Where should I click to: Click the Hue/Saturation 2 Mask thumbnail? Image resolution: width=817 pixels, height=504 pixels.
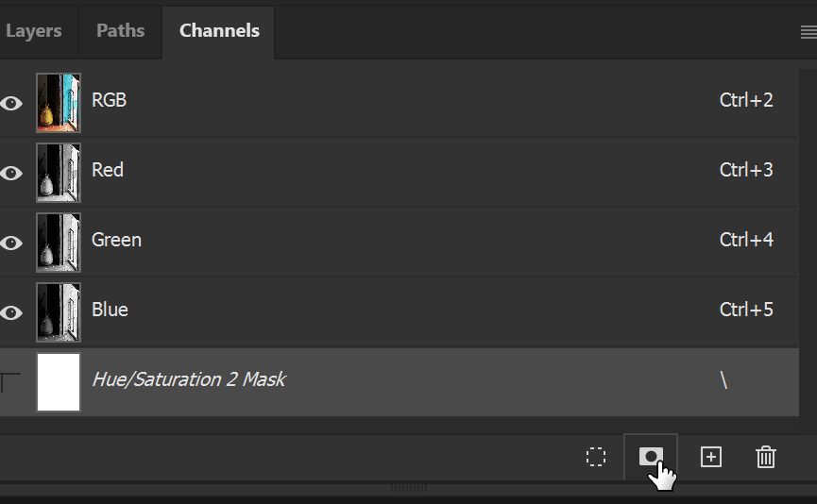[59, 382]
